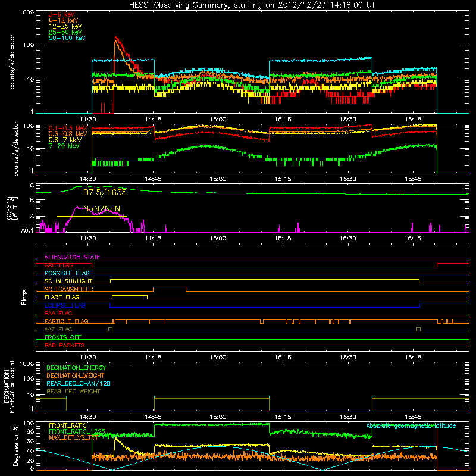Click the BAD_PACKETS flag label
The height and width of the screenshot is (476, 476).
point(65,345)
